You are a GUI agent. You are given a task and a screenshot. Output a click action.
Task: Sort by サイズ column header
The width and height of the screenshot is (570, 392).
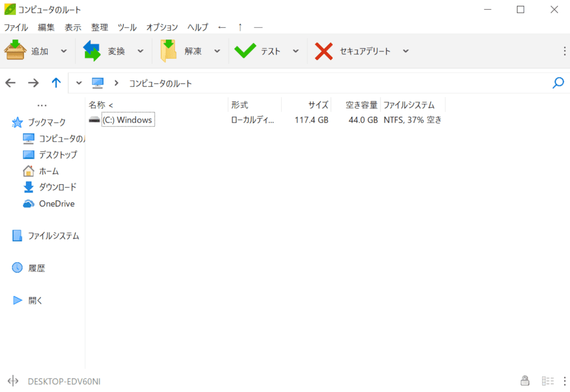tap(307, 105)
